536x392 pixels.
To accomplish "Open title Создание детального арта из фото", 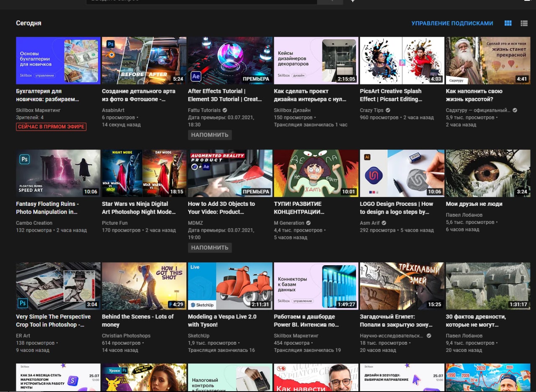I will (139, 95).
